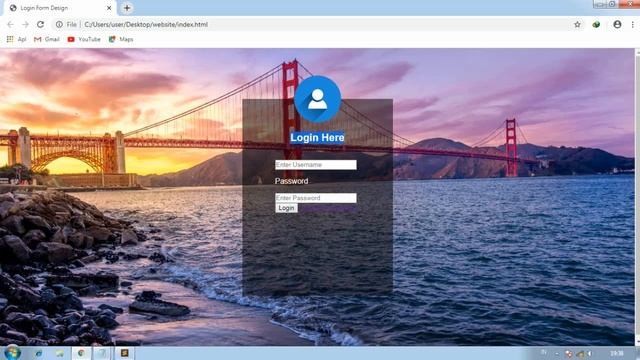Click the volume icon in system tray
Screen dimensions: 640x360
click(590, 353)
